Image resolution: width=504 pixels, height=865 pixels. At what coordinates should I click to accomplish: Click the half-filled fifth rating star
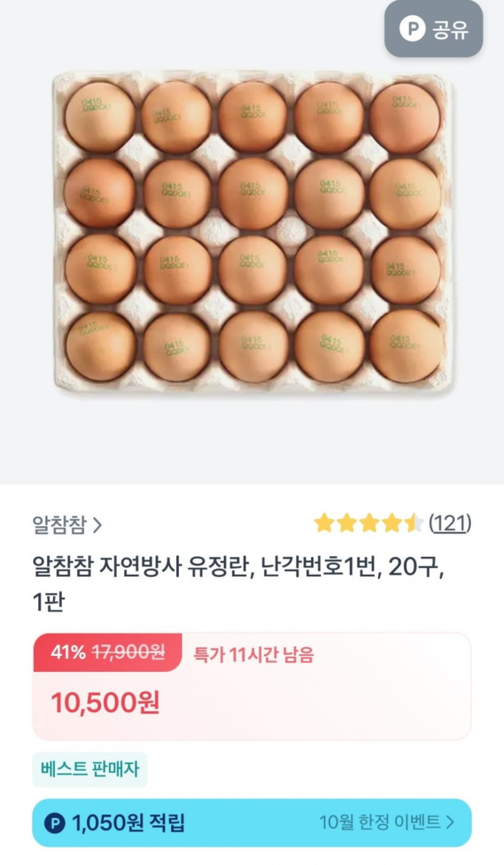[415, 523]
